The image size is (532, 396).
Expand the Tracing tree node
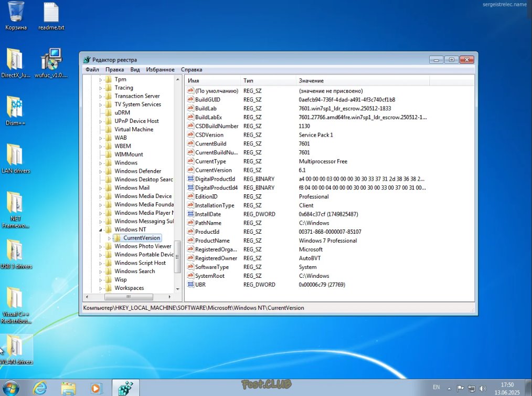(100, 88)
